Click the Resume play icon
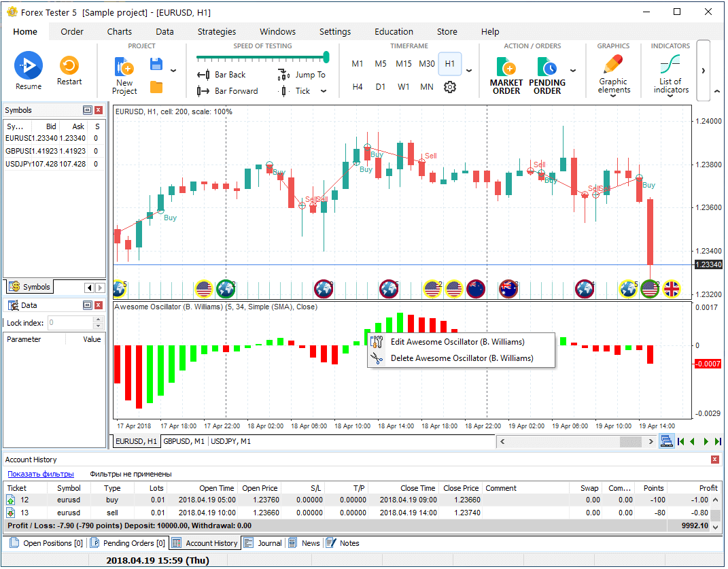Image resolution: width=728 pixels, height=569 pixels. pyautogui.click(x=29, y=65)
